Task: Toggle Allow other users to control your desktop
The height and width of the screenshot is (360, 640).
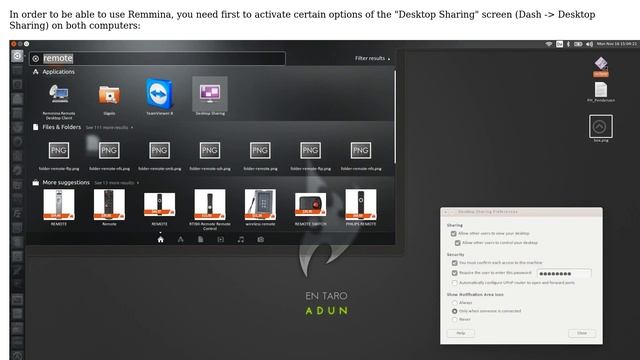Action: pos(458,243)
